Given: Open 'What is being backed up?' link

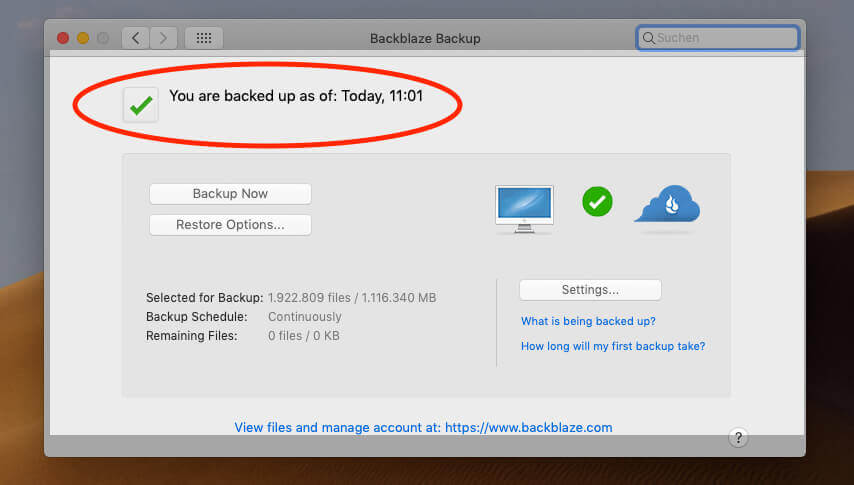Looking at the screenshot, I should pyautogui.click(x=588, y=322).
